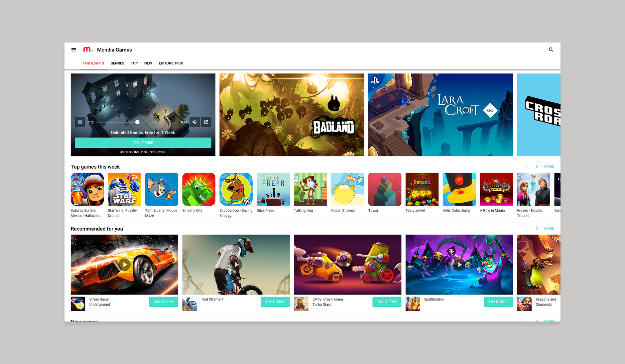Click the Spellbinders title text
Viewport: 625px width, 364px height.
pyautogui.click(x=434, y=300)
